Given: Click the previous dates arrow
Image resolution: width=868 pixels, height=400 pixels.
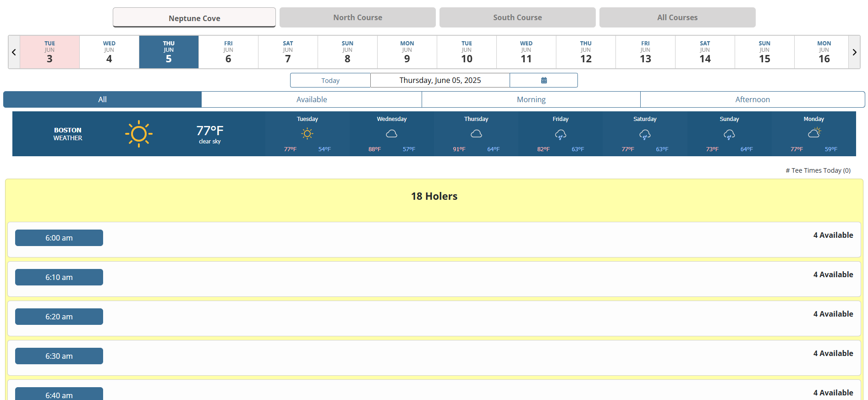Looking at the screenshot, I should [14, 52].
